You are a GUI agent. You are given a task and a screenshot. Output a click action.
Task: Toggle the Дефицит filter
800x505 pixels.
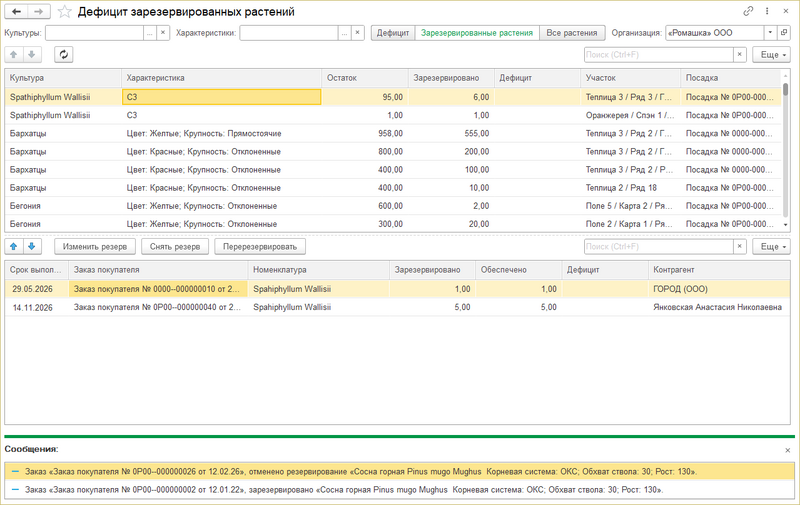393,33
